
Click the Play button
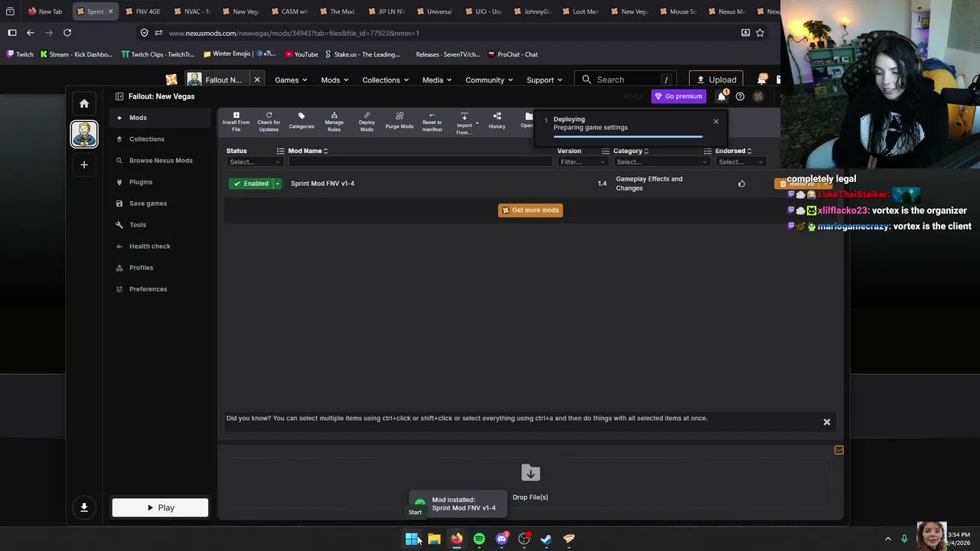(x=160, y=507)
